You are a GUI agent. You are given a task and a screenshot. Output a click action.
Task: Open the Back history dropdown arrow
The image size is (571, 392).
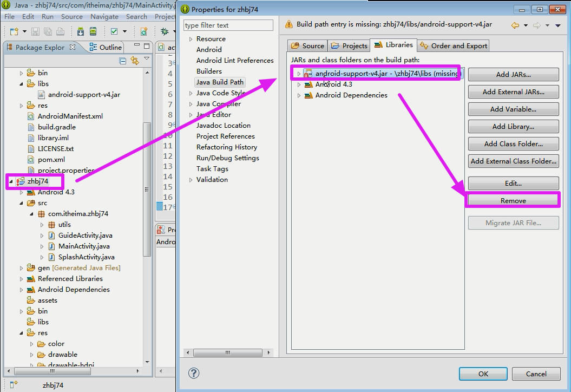point(526,25)
